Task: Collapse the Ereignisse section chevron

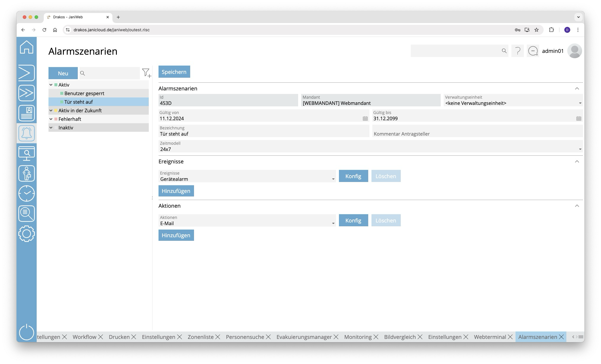Action: [x=577, y=162]
